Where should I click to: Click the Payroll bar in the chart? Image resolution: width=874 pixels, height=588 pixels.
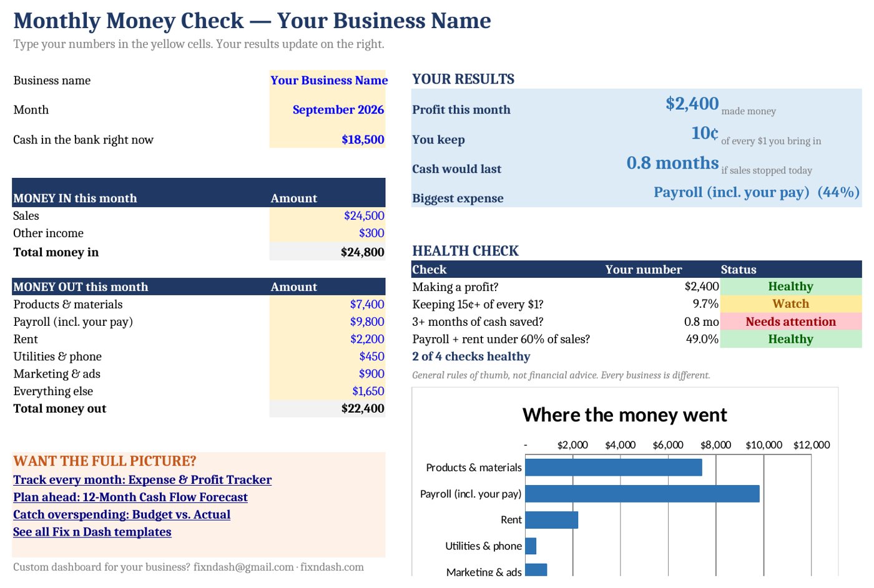coord(642,494)
